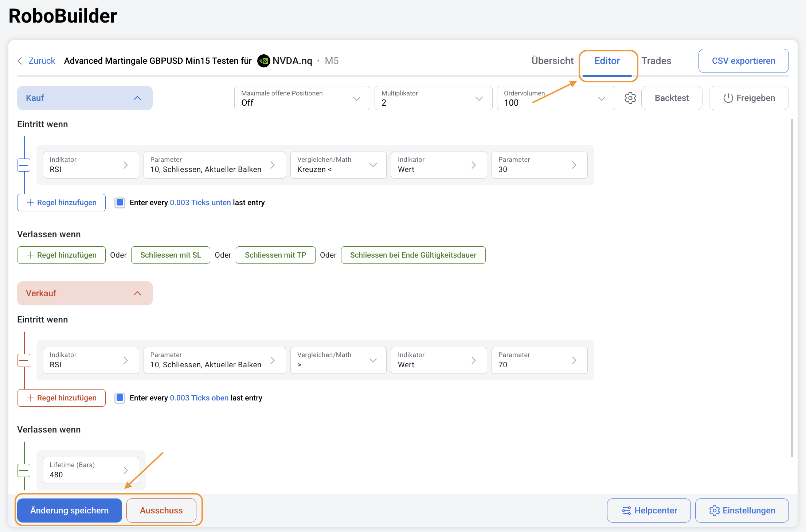Click Änderung speichern button
This screenshot has width=806, height=532.
(69, 511)
